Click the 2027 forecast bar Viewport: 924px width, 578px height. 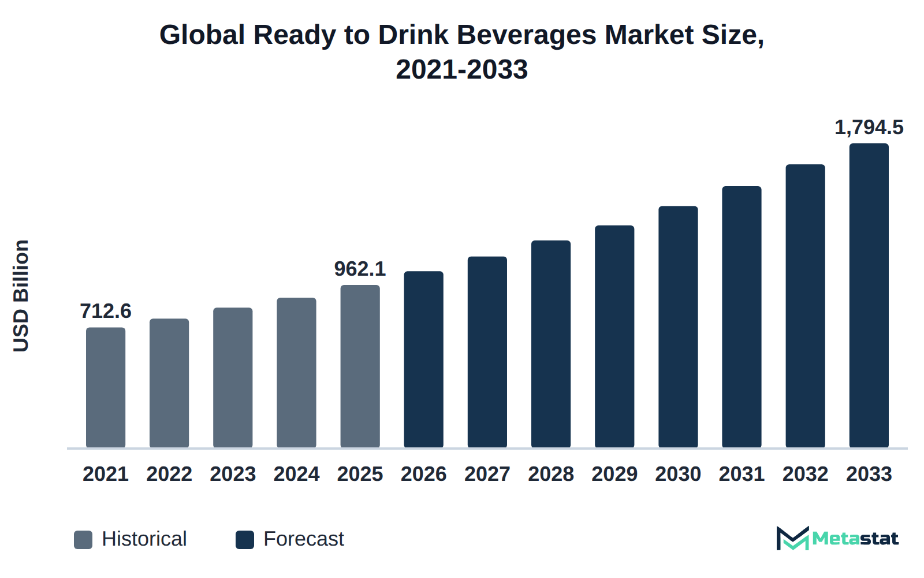pos(487,352)
